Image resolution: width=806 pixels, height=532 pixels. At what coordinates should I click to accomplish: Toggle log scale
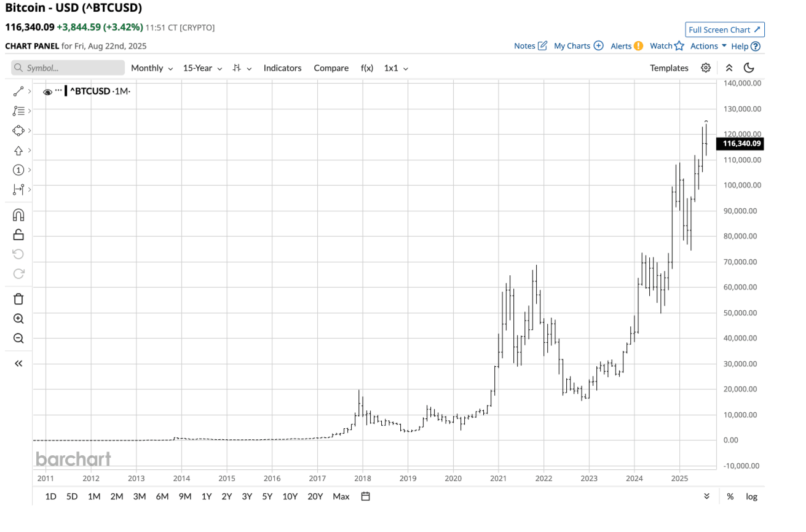751,496
